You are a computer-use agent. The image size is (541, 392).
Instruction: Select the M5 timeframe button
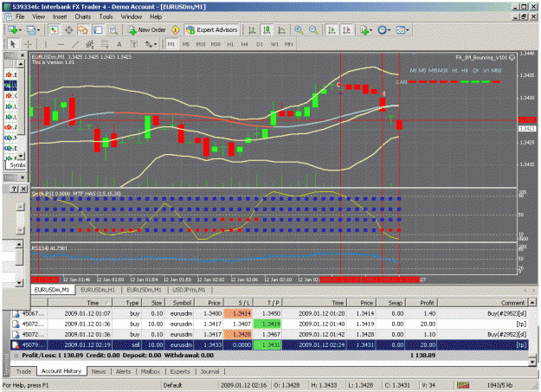186,44
